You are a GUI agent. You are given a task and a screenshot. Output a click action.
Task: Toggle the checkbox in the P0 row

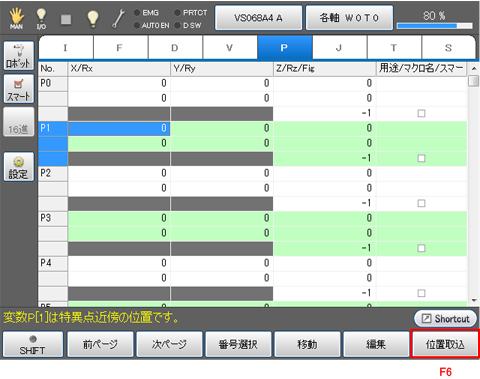[421, 113]
